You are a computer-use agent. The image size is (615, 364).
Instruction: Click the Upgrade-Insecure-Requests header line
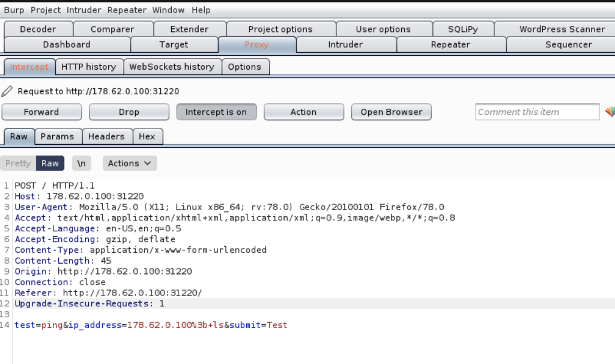(x=90, y=303)
